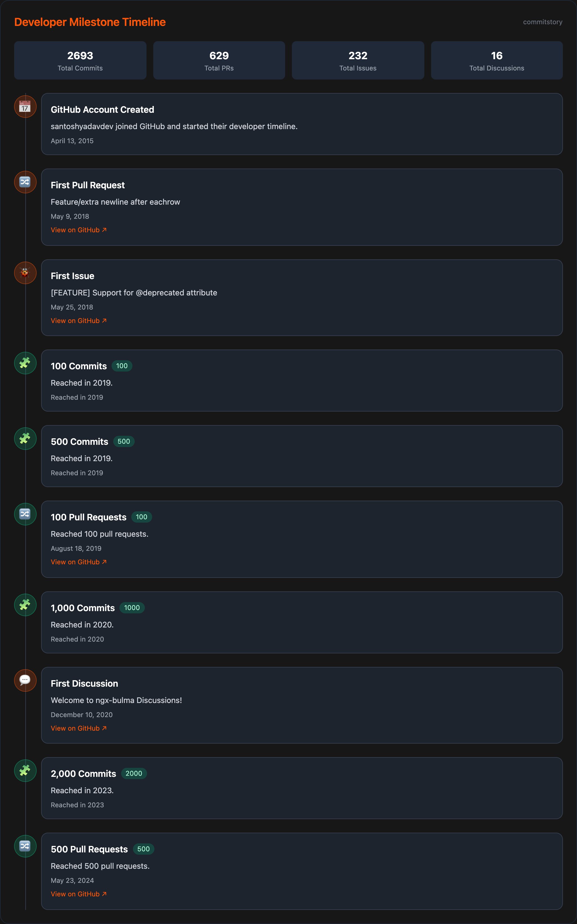Follow View on GitHub link for 100 Pull Requests
577x924 pixels.
79,562
